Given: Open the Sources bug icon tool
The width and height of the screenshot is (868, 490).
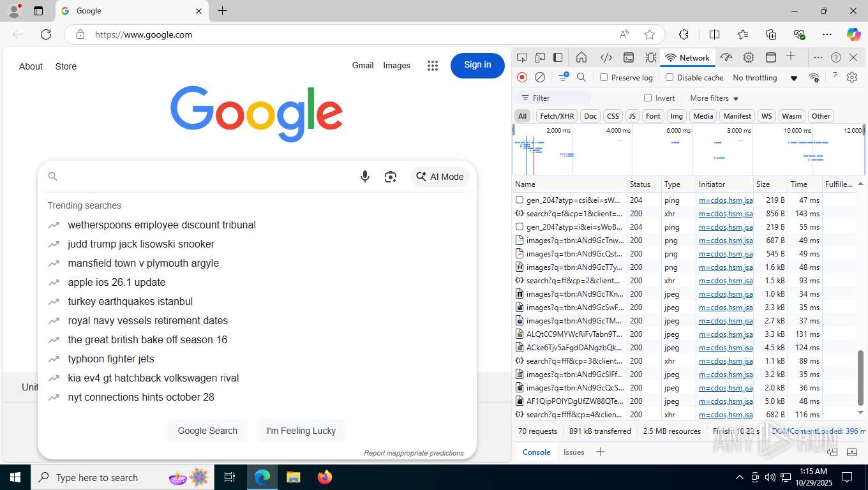Looking at the screenshot, I should [x=650, y=57].
